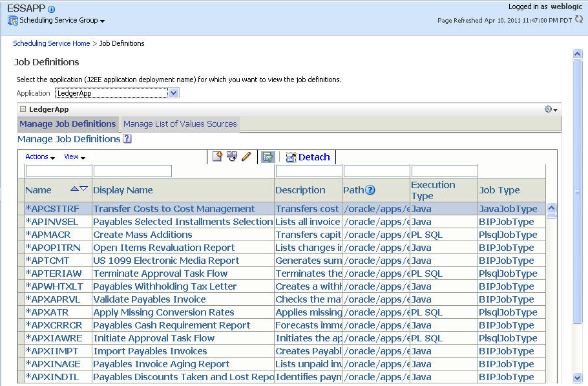Click the Create Like duplicate icon
Screen dimensions: 588x386
pyautogui.click(x=231, y=156)
